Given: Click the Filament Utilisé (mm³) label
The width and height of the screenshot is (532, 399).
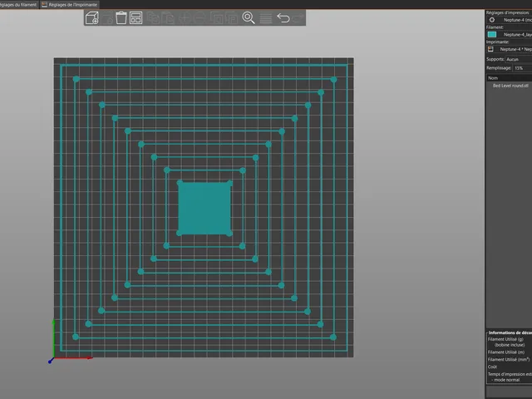Looking at the screenshot, I should pos(509,359).
